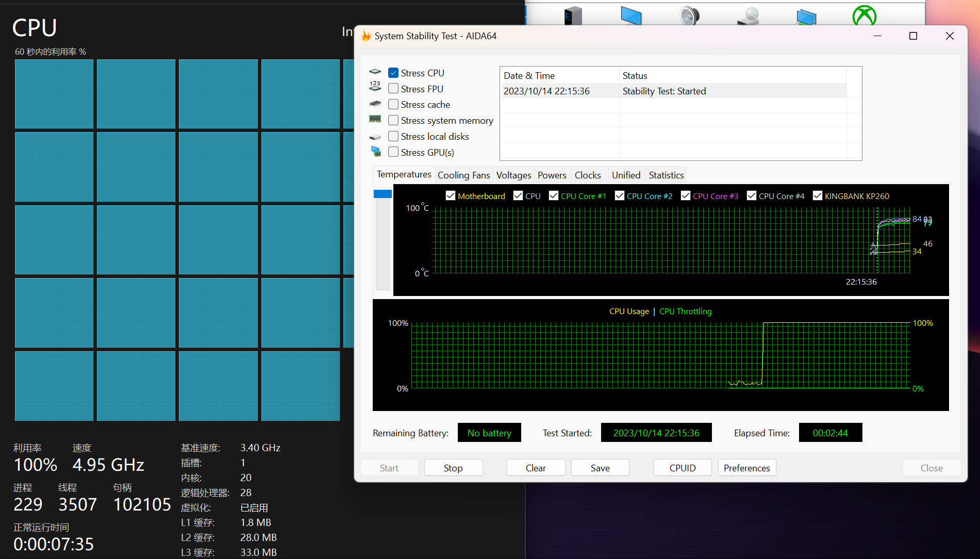This screenshot has width=980, height=559.
Task: Click the speaker icon behind the dialog
Action: (689, 15)
